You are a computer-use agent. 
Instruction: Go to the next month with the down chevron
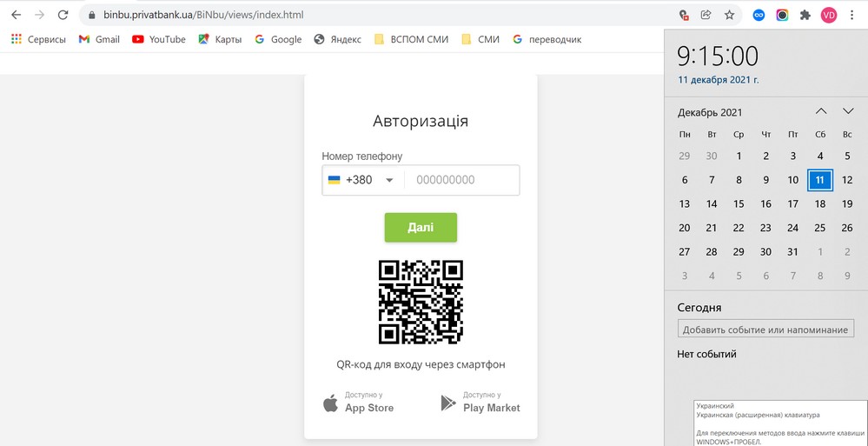click(848, 110)
